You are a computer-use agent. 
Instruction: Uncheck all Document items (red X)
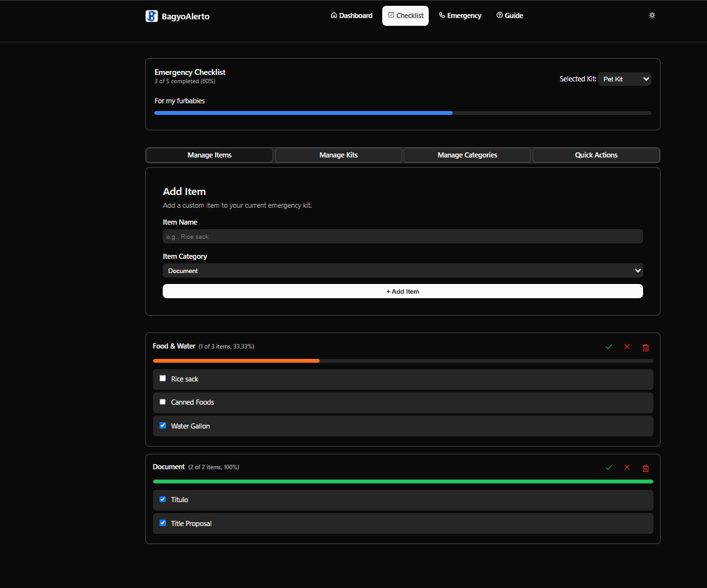point(627,467)
